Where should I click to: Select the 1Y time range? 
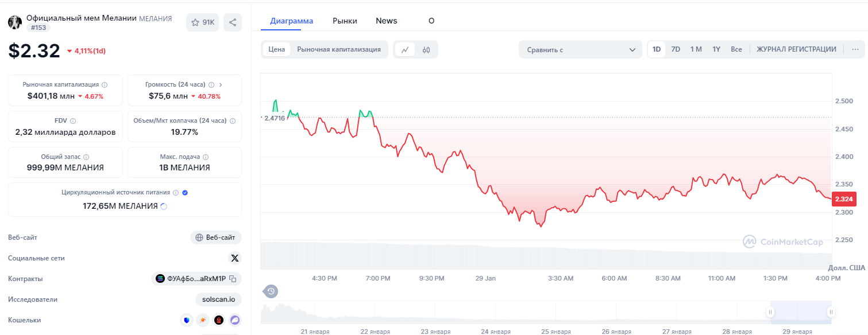point(716,49)
